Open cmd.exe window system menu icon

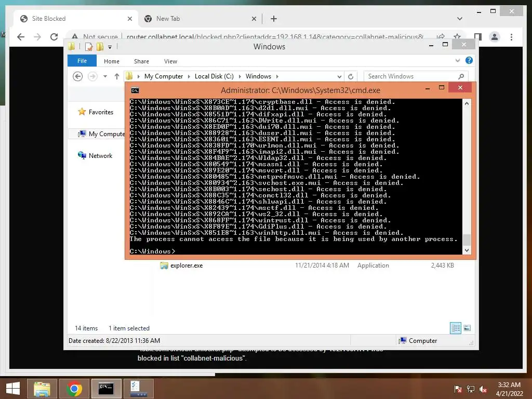click(135, 90)
